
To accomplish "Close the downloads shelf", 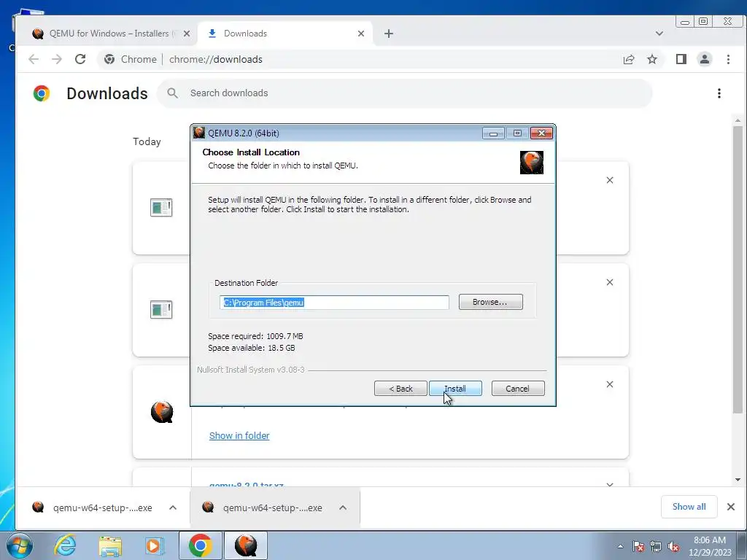I will pos(731,507).
